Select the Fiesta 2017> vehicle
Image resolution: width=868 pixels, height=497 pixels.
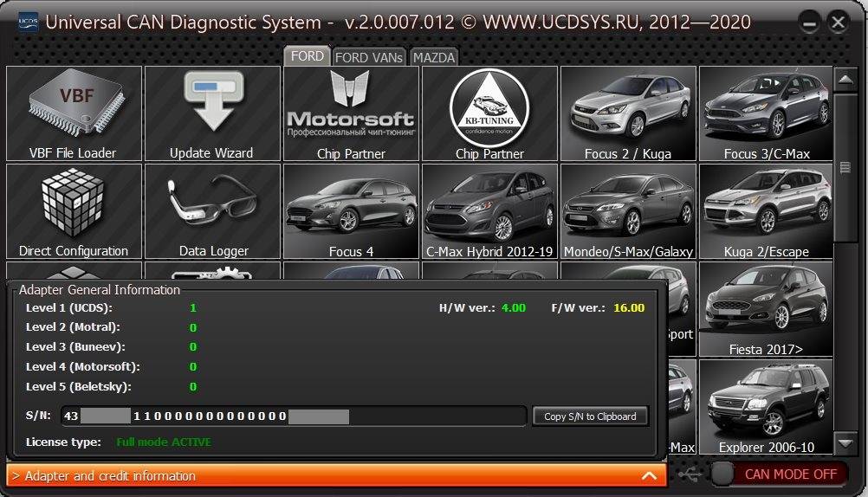[x=766, y=309]
